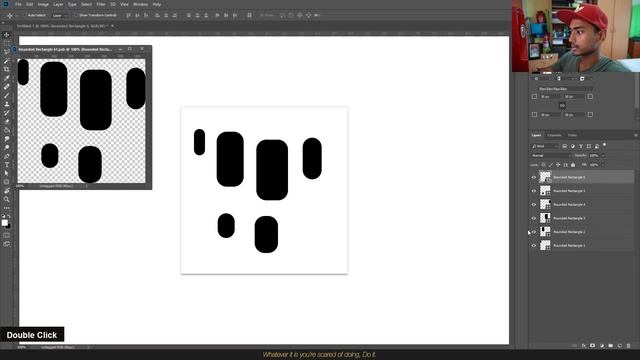Click the Change Screen Mode icon

7,244
